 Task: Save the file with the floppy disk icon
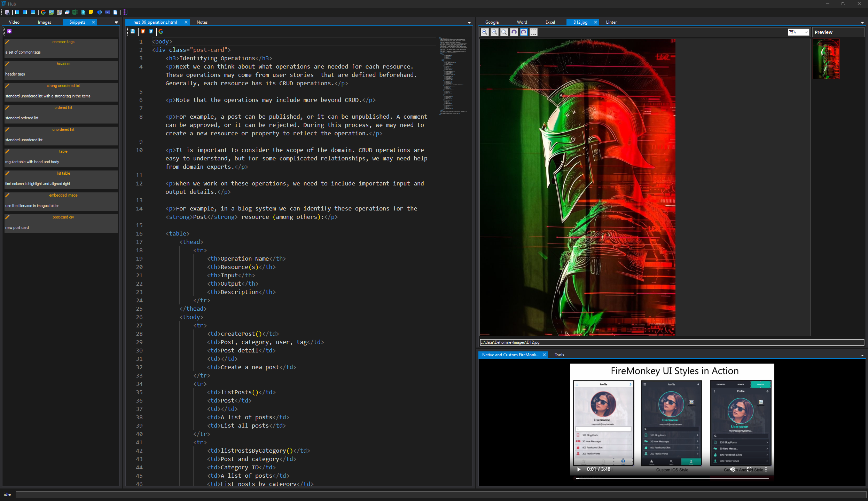coord(133,31)
